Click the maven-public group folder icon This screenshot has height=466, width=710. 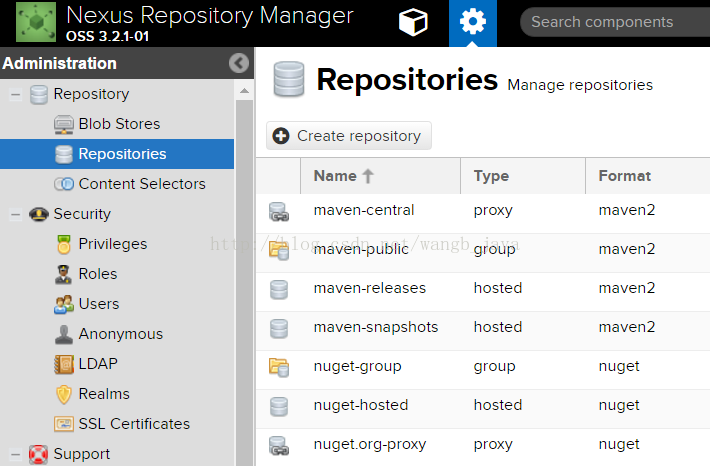click(279, 250)
